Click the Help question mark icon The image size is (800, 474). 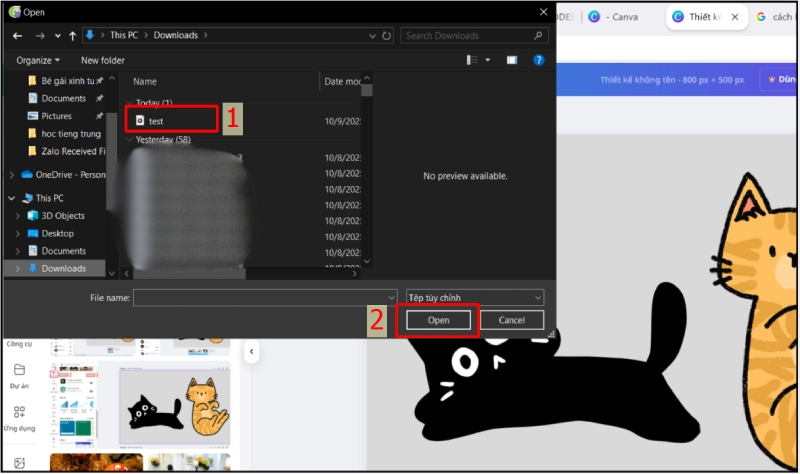pyautogui.click(x=539, y=60)
